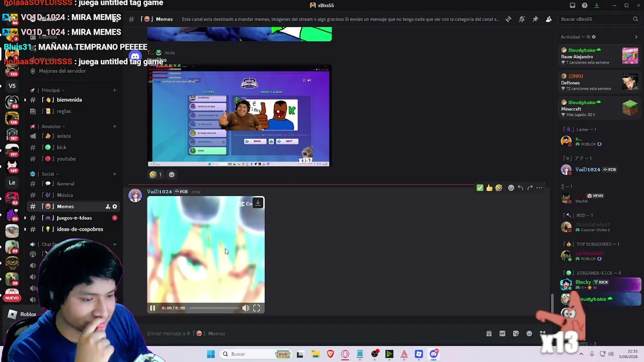
Task: Download the video attachment
Action: point(258,203)
